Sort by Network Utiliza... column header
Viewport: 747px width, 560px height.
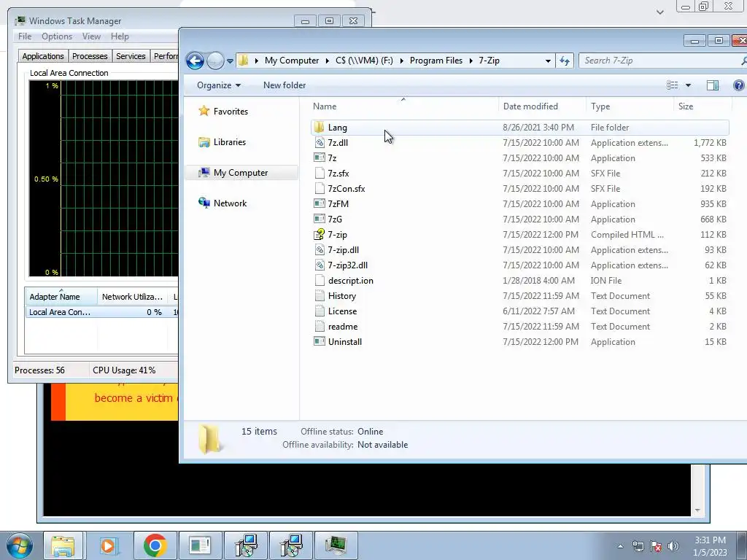[x=133, y=296]
